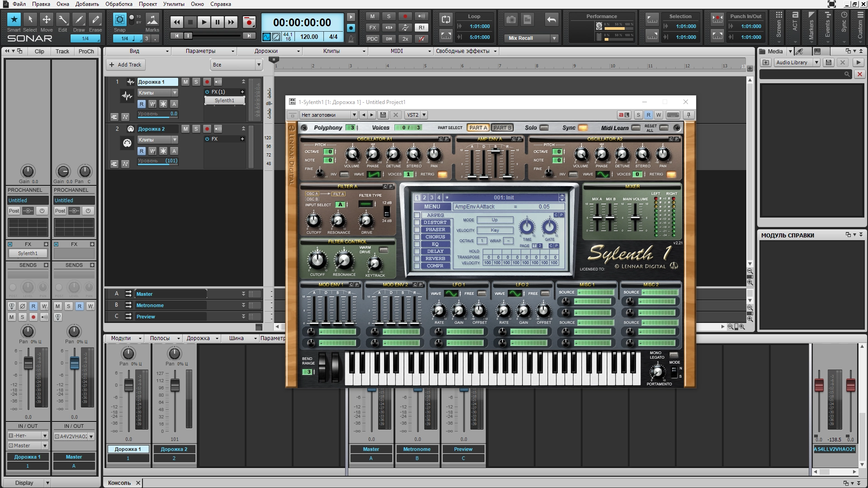Toggle input echo on Дорожка 2
The image size is (868, 488).
(x=218, y=129)
